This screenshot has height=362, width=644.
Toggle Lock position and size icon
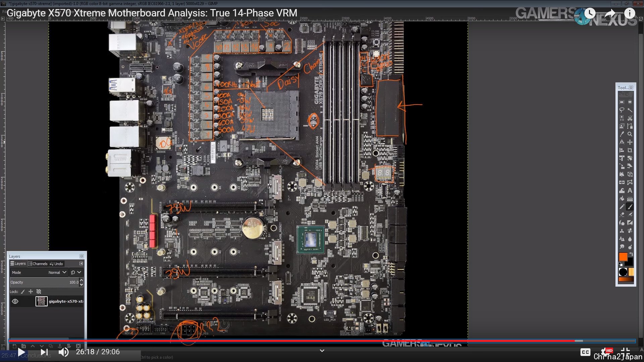(31, 292)
